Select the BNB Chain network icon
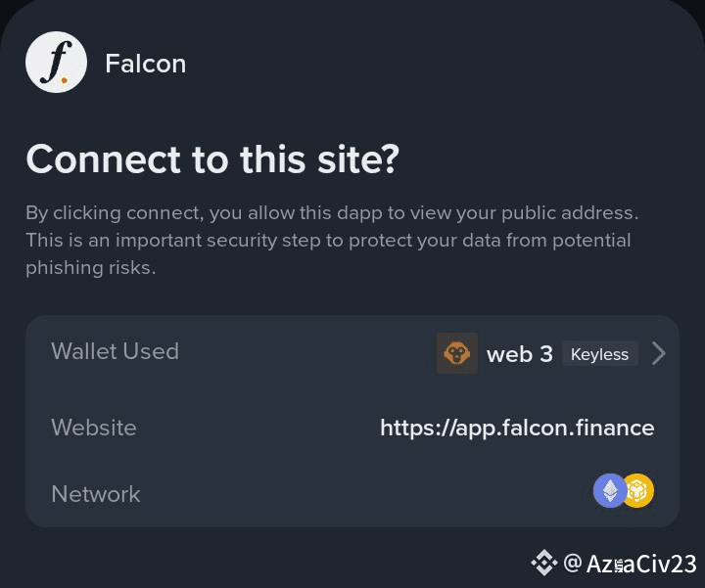Screen dimensions: 705x588 (637, 491)
